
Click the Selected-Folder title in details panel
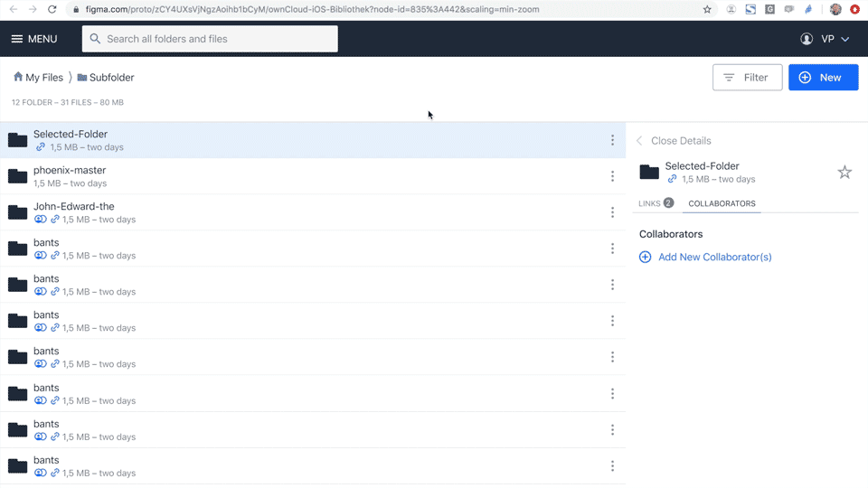[702, 166]
